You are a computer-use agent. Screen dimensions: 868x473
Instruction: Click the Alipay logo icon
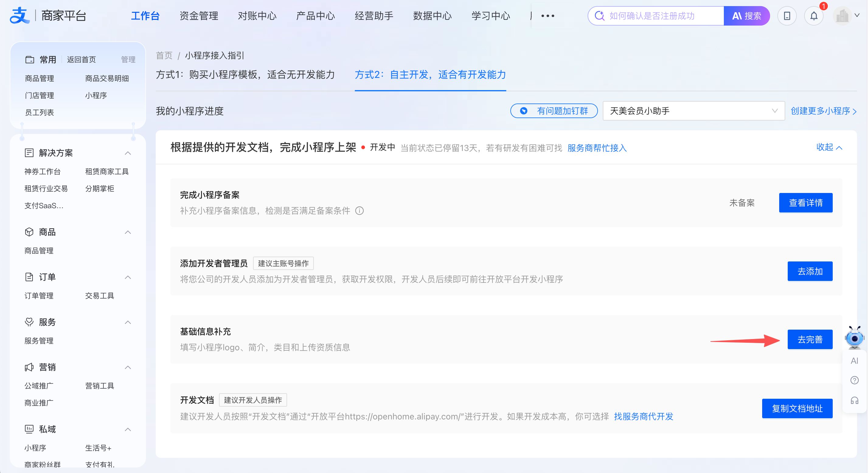coord(19,16)
